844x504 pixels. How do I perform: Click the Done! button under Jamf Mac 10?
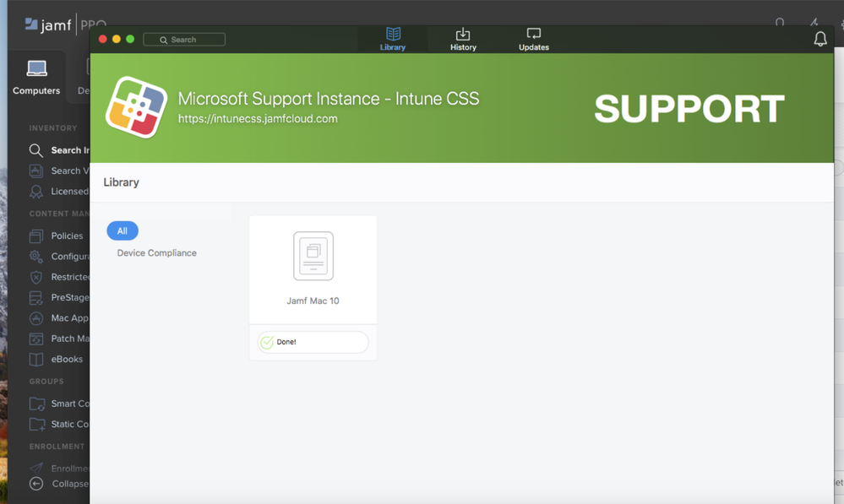coord(313,342)
